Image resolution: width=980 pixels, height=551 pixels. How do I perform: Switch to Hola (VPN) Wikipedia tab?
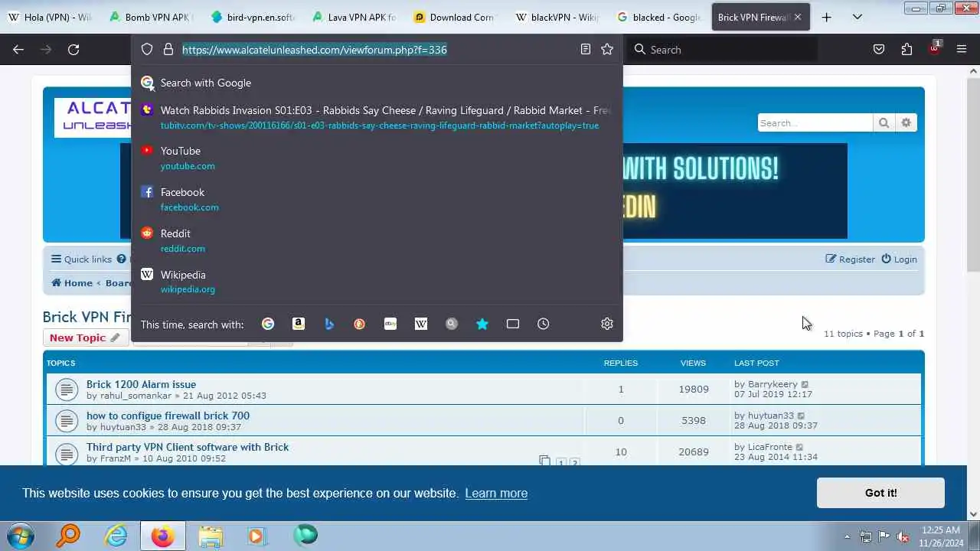click(50, 17)
